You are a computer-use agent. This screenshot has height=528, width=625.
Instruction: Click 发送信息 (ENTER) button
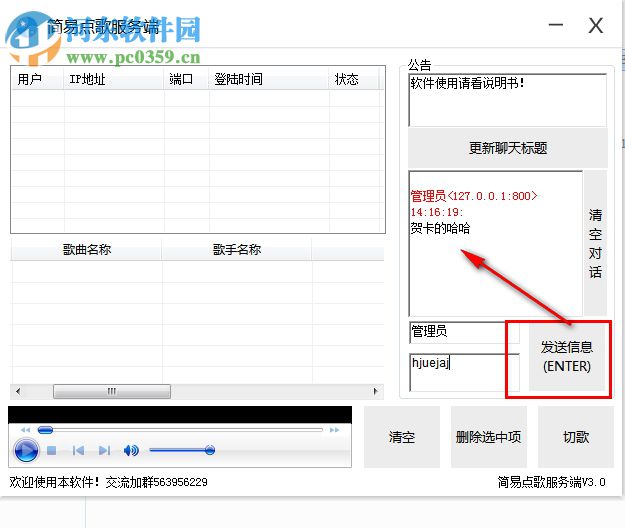coord(566,357)
